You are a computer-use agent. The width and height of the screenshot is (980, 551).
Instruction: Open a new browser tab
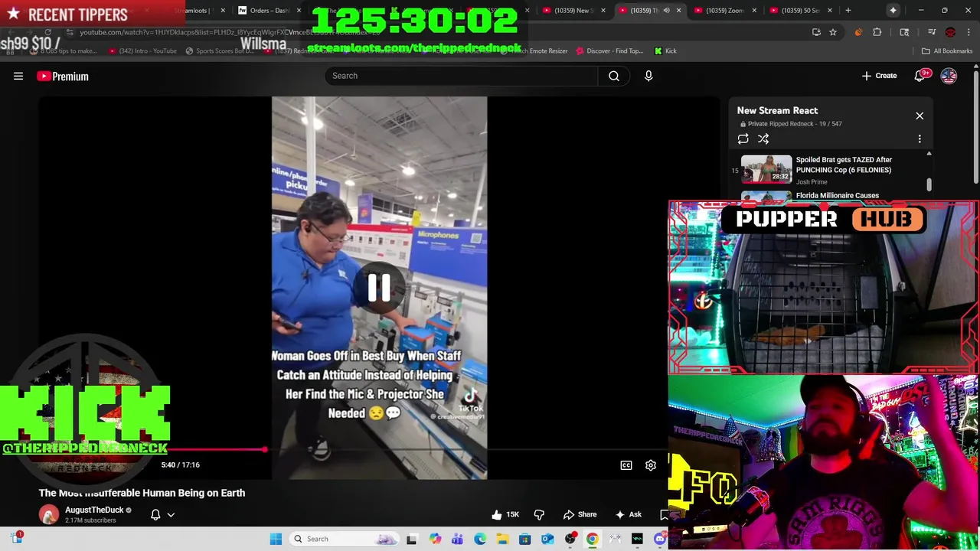click(848, 10)
